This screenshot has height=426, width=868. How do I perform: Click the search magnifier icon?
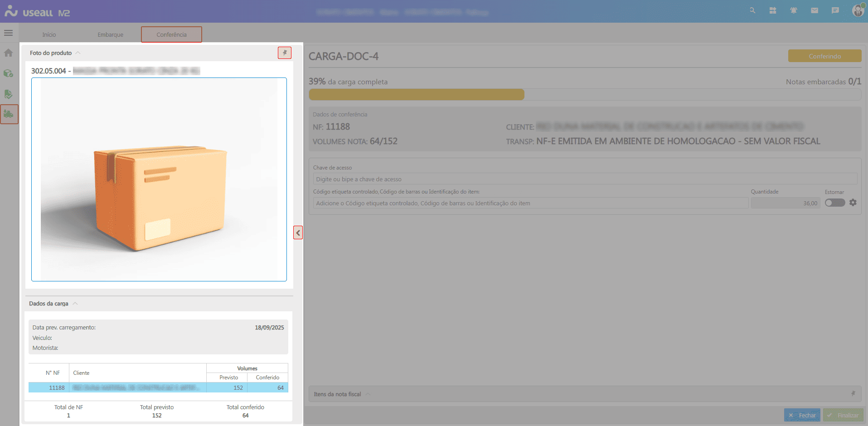click(x=752, y=10)
